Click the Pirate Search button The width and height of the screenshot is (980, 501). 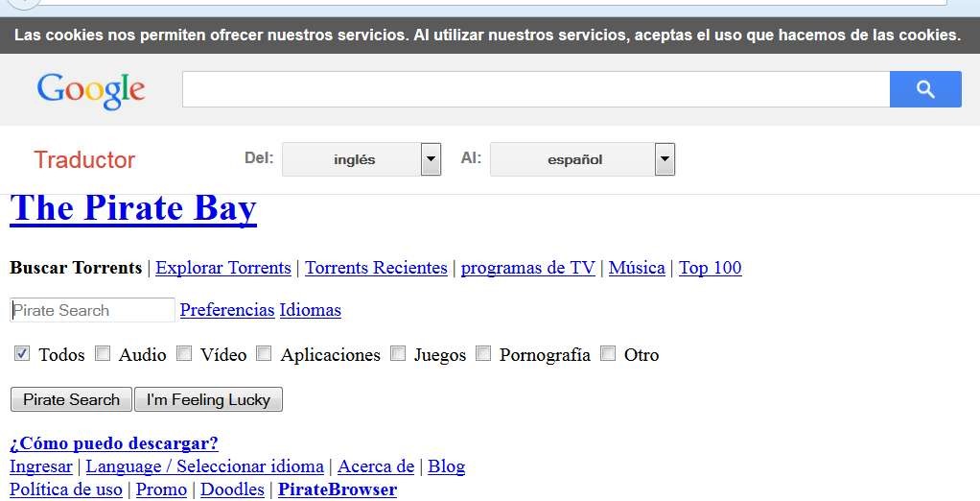[x=71, y=399]
